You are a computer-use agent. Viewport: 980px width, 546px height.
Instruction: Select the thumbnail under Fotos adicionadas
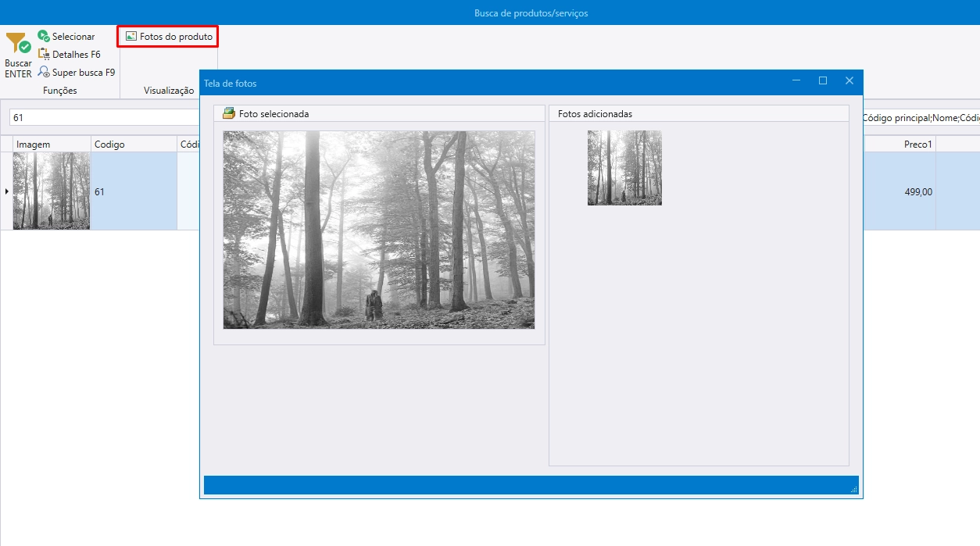click(624, 168)
